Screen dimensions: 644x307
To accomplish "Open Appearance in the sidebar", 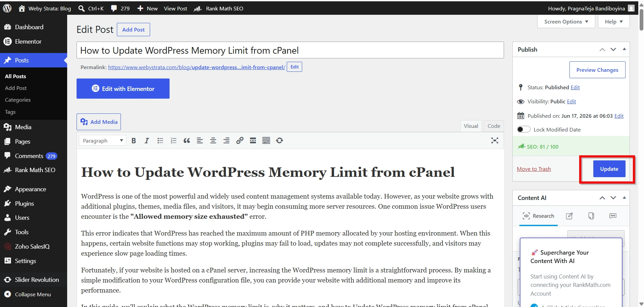I will coord(34,189).
